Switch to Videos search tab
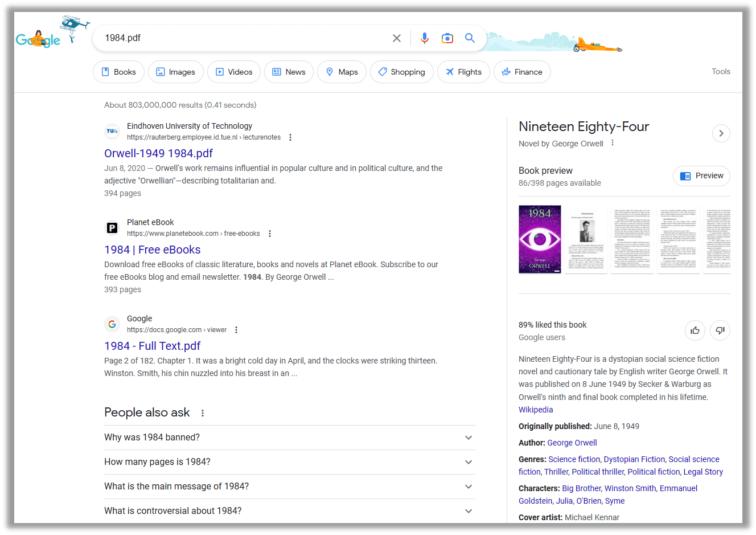The height and width of the screenshot is (535, 756). point(234,72)
